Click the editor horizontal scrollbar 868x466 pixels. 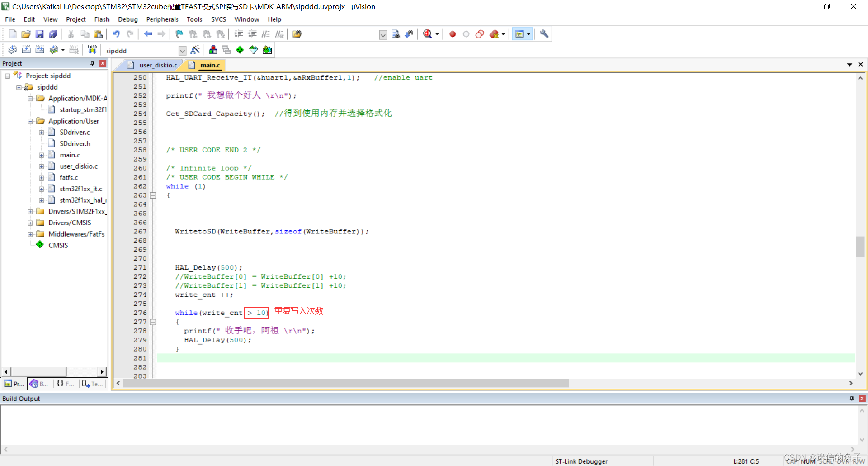coord(346,383)
